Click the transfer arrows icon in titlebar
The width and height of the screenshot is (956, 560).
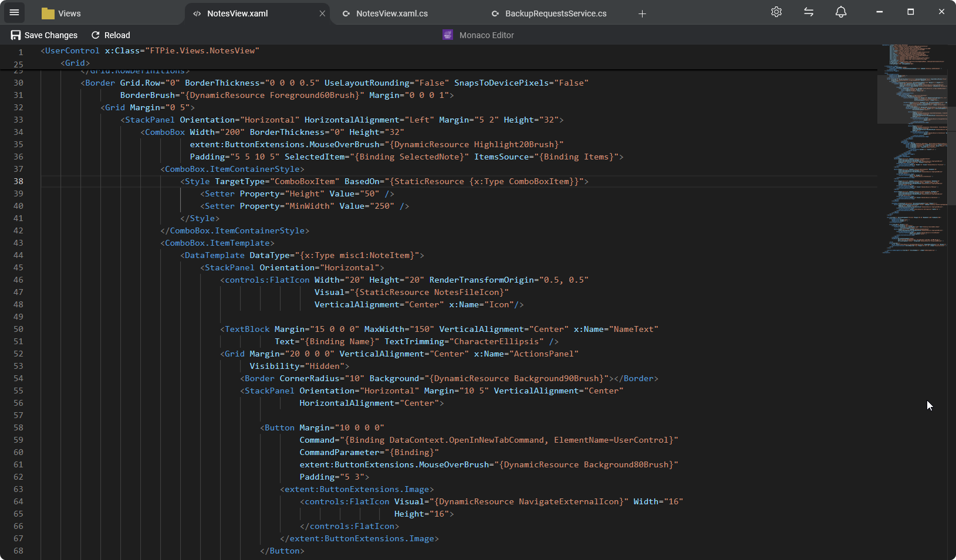(808, 12)
